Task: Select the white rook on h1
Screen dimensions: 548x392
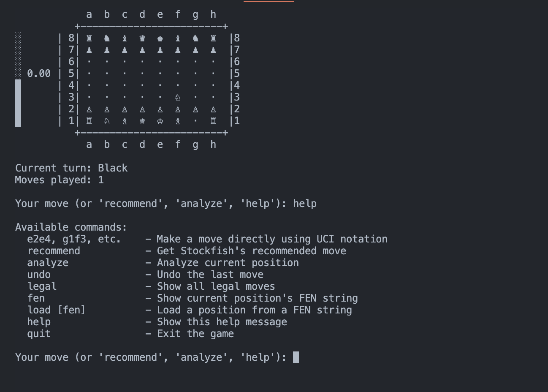Action: click(x=213, y=121)
